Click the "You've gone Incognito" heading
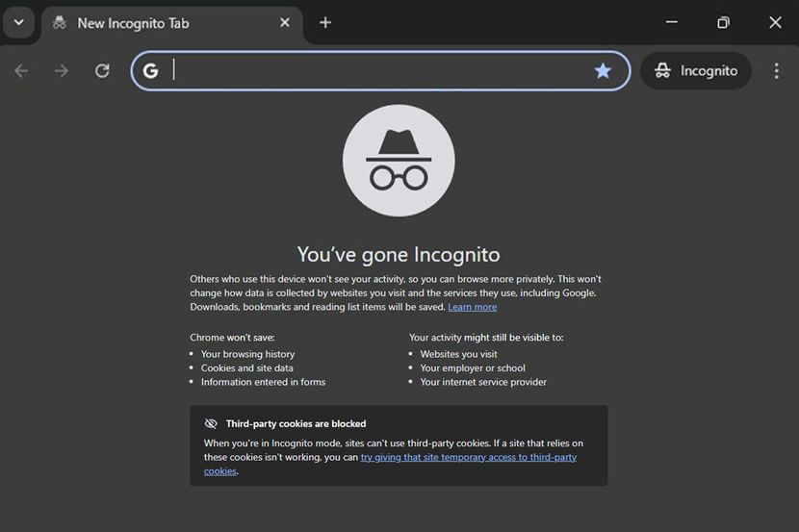 pos(399,255)
